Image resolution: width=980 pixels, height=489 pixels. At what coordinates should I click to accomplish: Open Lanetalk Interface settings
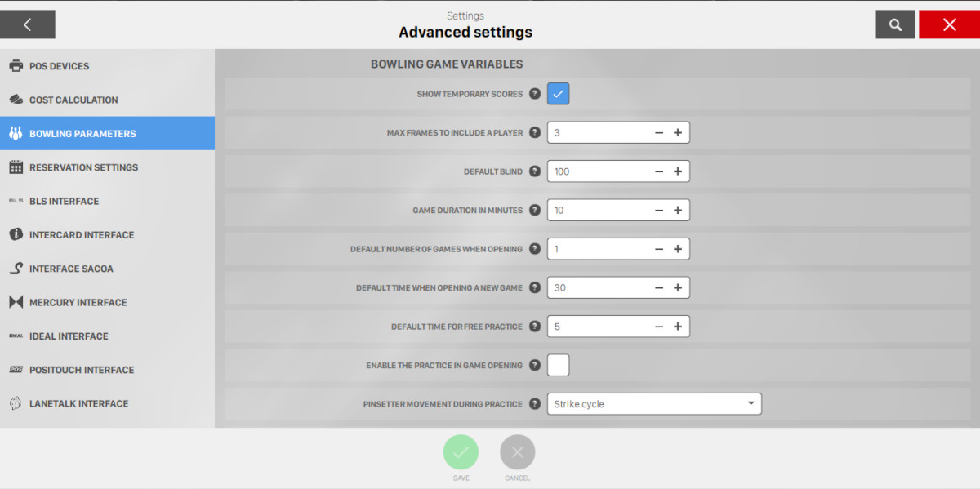(x=78, y=403)
